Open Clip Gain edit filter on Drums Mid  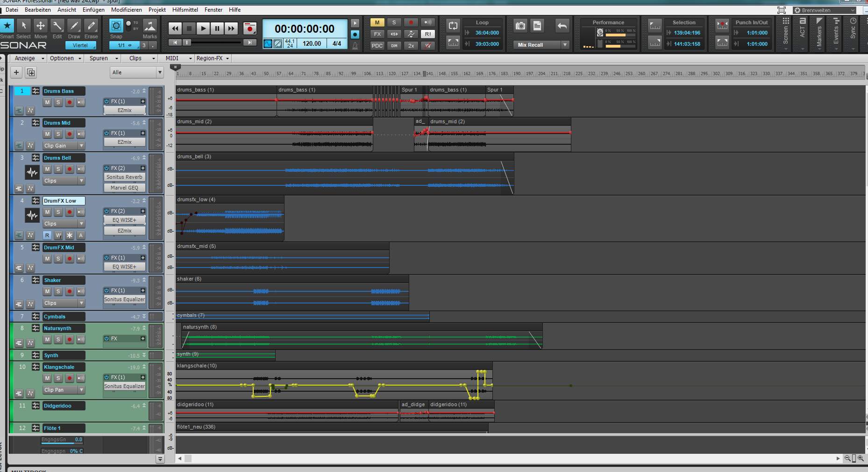coord(64,146)
